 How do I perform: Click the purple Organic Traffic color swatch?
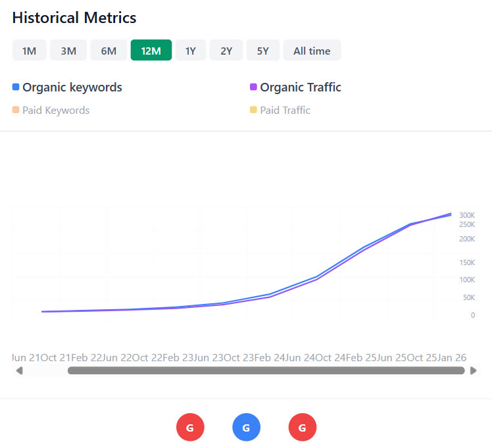253,87
